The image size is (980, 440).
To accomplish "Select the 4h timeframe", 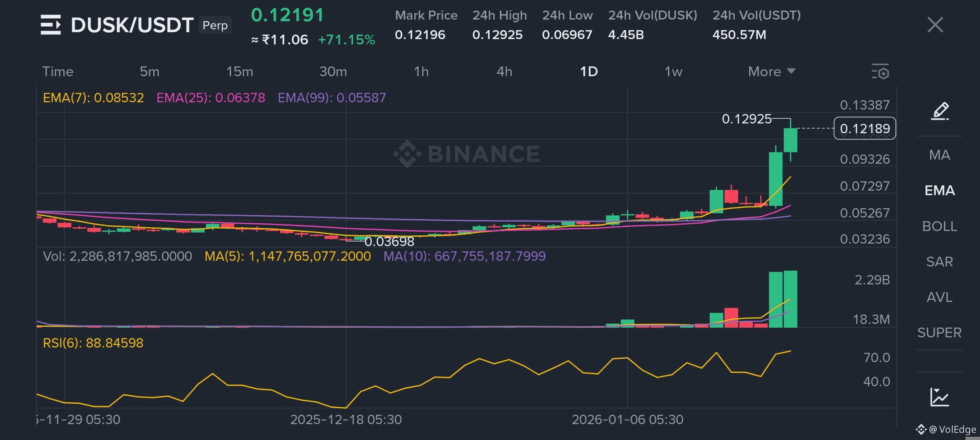I will point(504,72).
